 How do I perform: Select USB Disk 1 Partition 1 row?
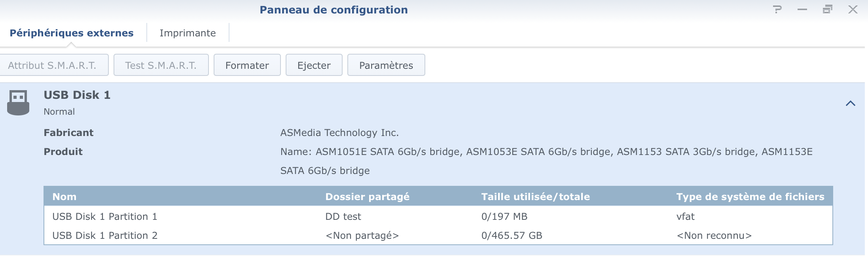(x=438, y=216)
